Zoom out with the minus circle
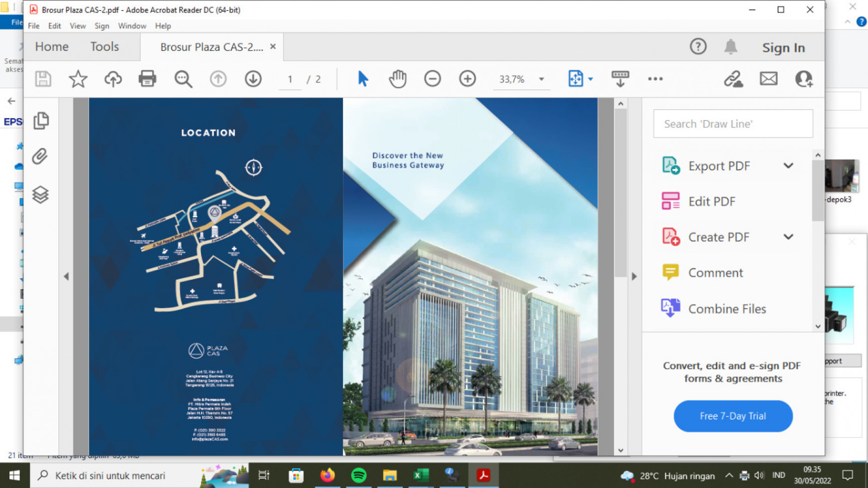 (x=433, y=79)
